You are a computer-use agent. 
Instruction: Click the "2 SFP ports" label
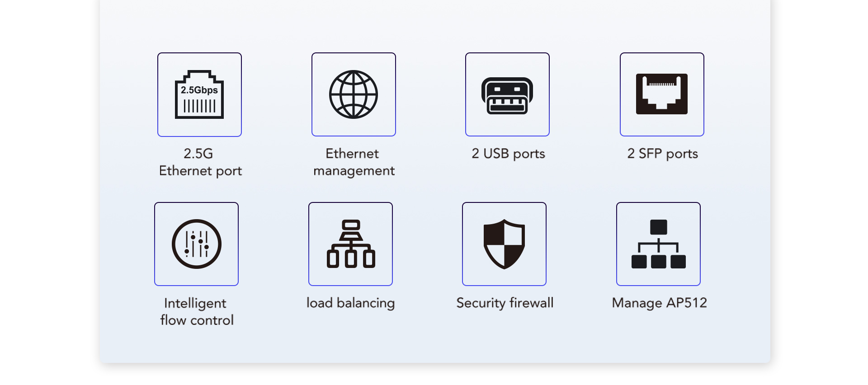(x=662, y=154)
